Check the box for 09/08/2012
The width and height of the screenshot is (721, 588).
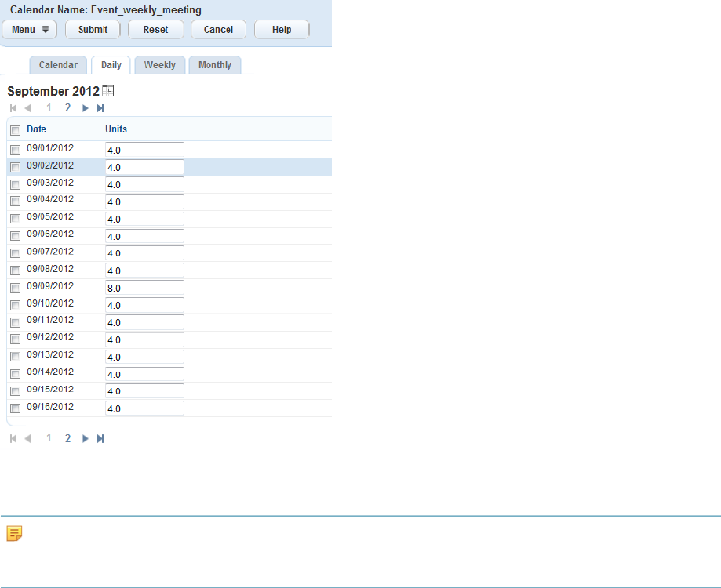point(15,270)
